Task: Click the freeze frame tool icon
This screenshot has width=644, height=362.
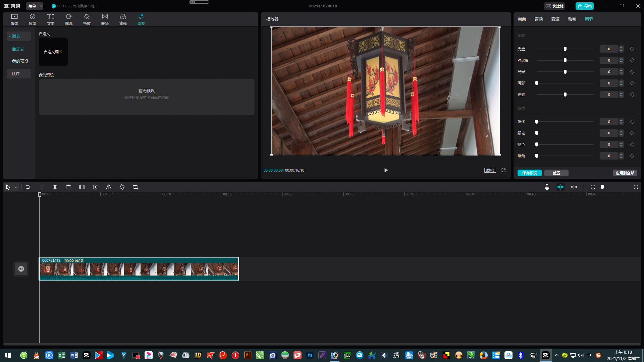Action: (x=82, y=187)
